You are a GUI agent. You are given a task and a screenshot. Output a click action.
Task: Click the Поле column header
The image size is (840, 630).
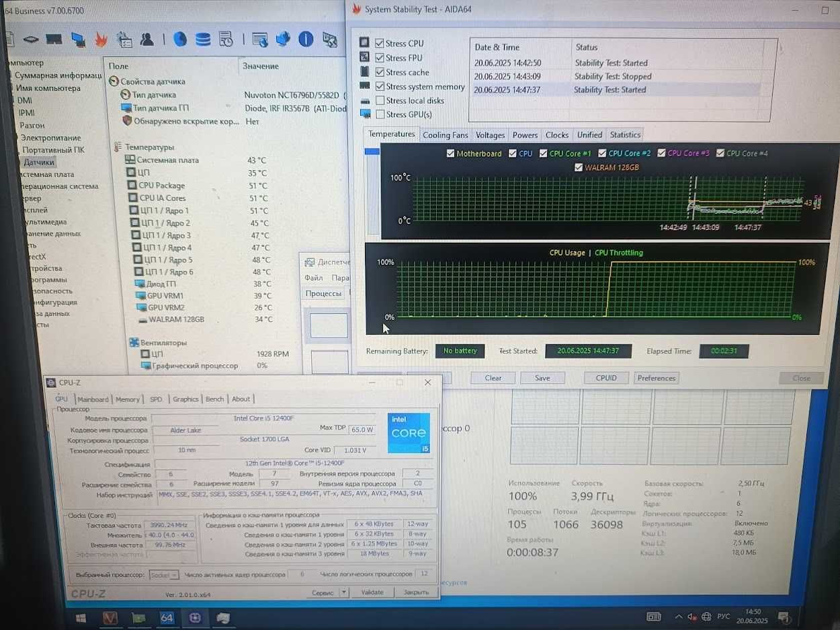tap(119, 66)
